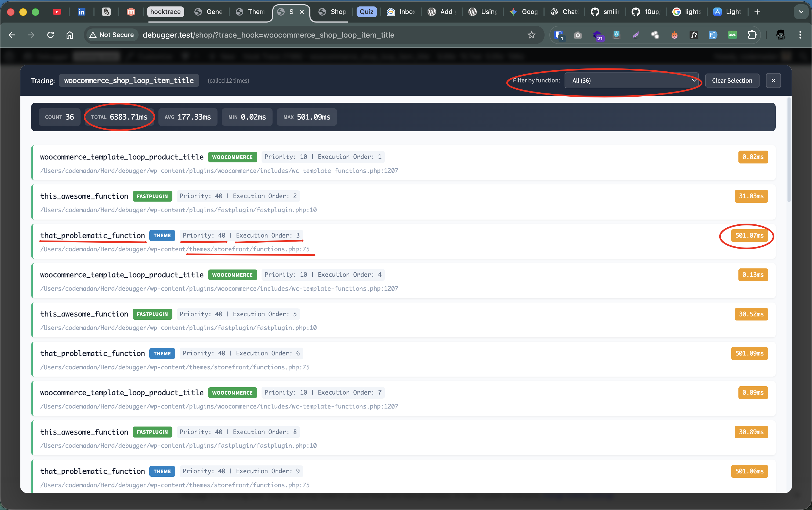Click the MIN 0.02ms stat chip

[x=247, y=117]
